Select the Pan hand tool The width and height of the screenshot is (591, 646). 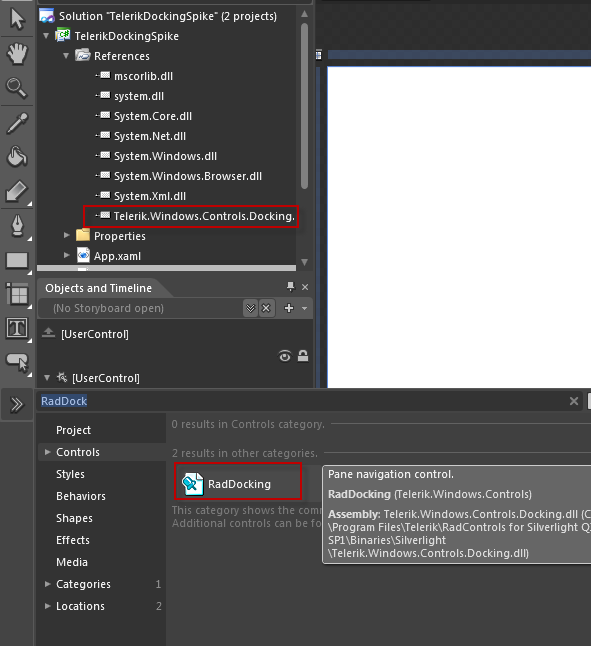click(16, 54)
